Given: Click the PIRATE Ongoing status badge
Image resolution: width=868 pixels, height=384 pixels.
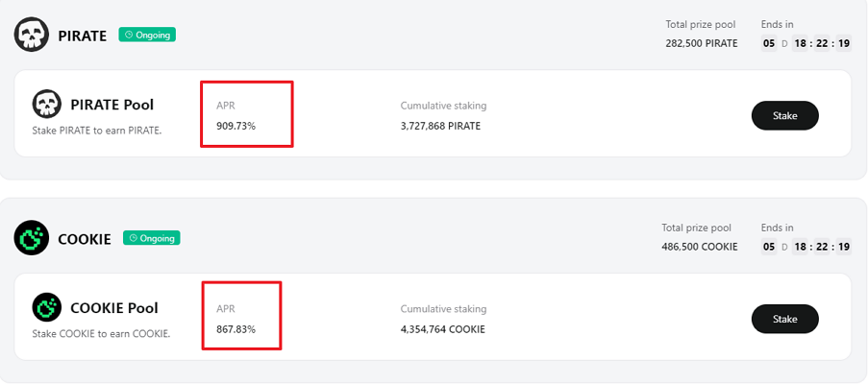Looking at the screenshot, I should [x=147, y=35].
